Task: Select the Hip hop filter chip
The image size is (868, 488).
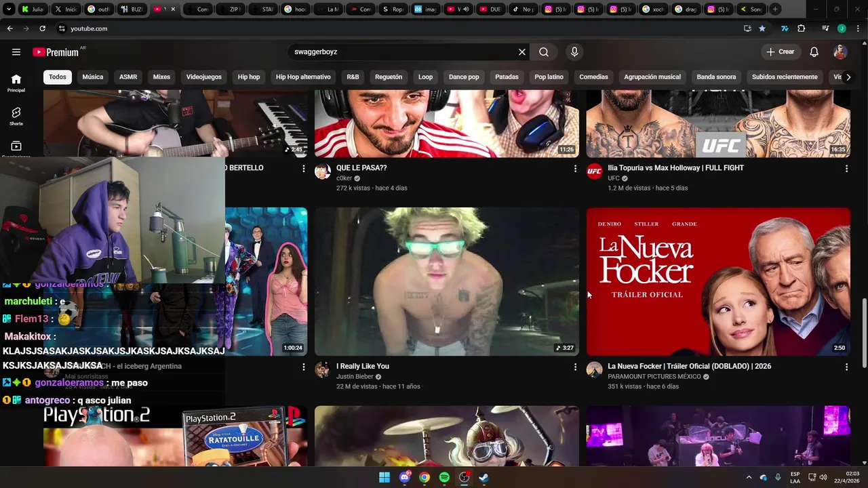Action: coord(249,77)
